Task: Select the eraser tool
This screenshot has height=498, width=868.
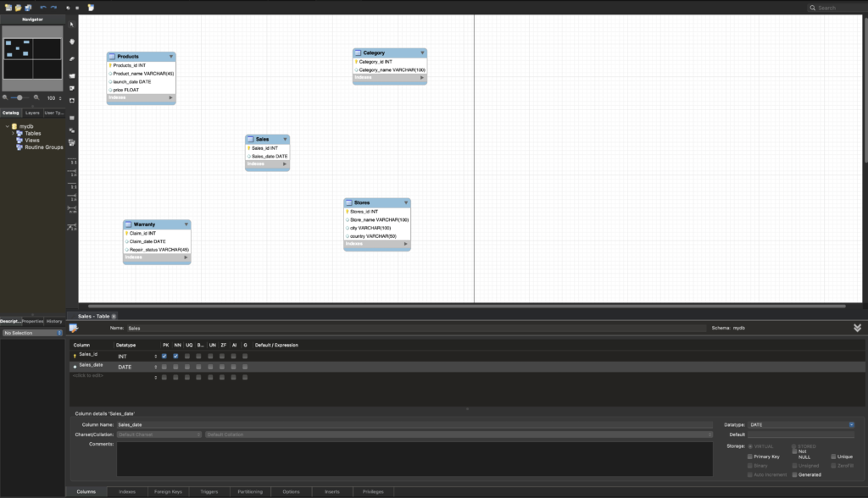Action: pyautogui.click(x=72, y=58)
